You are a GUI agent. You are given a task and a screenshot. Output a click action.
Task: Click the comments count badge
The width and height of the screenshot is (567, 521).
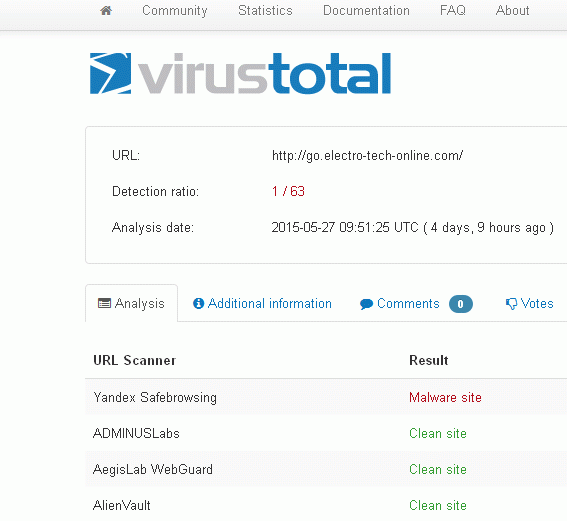coord(461,304)
